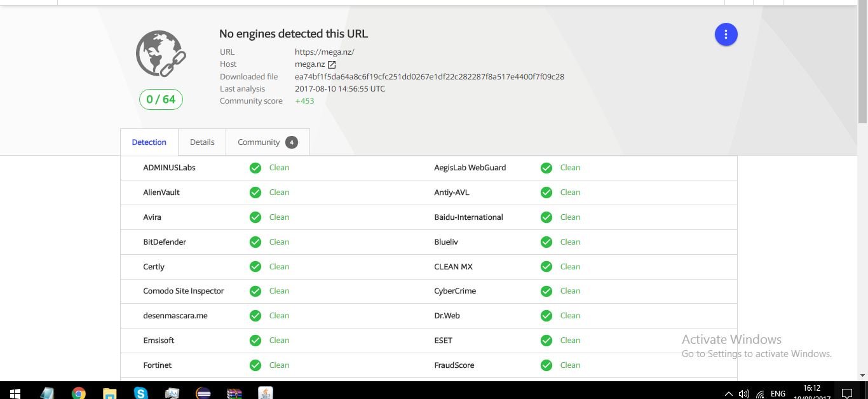Click the green check icon for Avira

(x=255, y=217)
